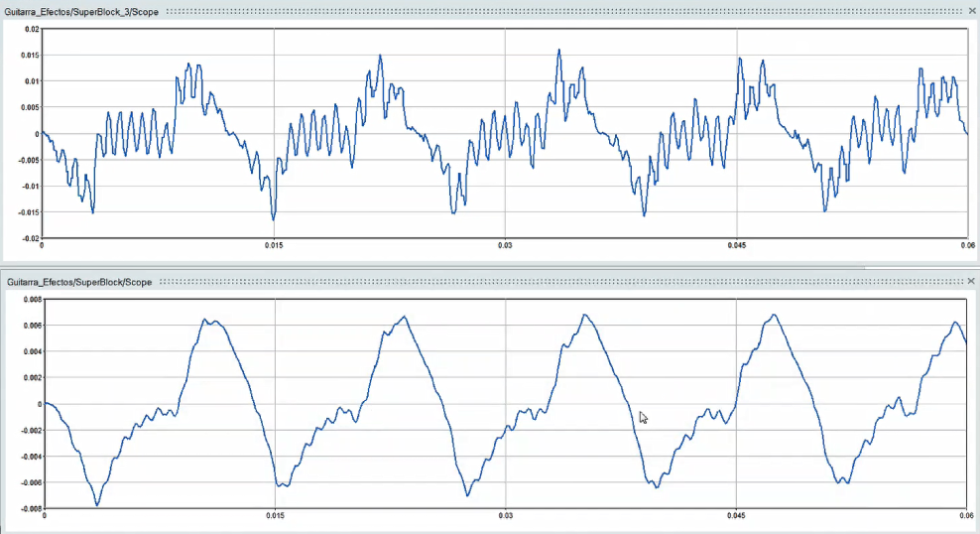Click the -0.008 y-axis label in lower plot
This screenshot has width=980, height=534.
[29, 509]
